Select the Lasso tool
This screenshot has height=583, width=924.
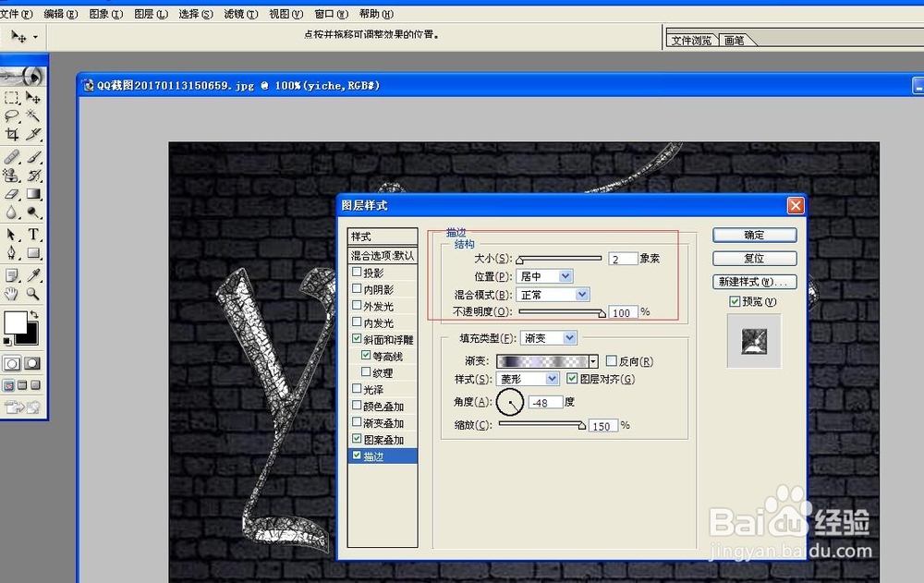(x=12, y=115)
